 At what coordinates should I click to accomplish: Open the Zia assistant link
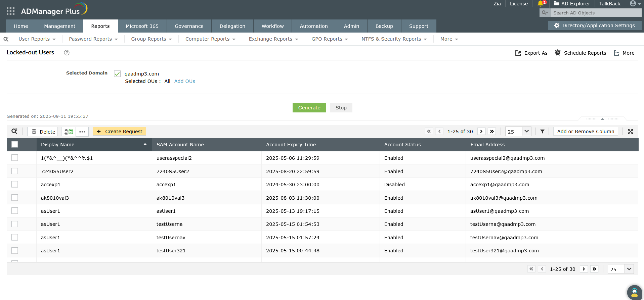coord(497,4)
